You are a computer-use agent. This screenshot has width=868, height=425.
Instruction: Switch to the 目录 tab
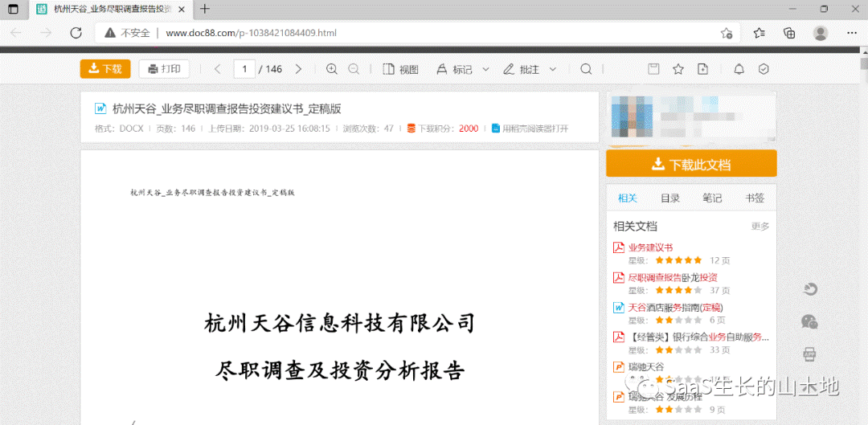[x=669, y=198]
